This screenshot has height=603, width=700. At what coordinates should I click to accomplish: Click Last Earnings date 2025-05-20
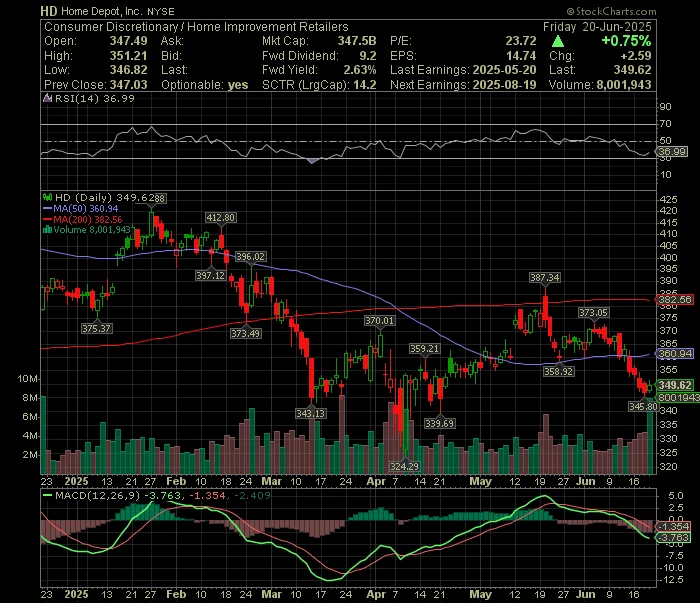tap(504, 70)
